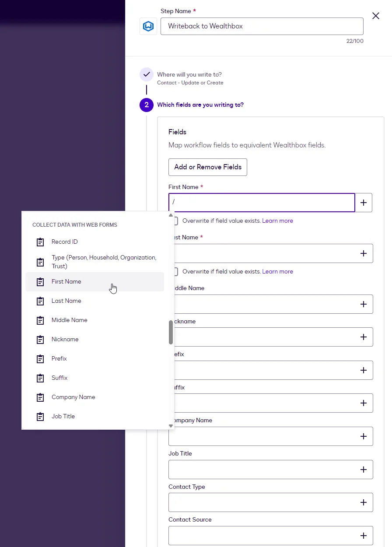Click clipboard icon beside Nickname in list
Image resolution: width=392 pixels, height=547 pixels.
click(40, 340)
